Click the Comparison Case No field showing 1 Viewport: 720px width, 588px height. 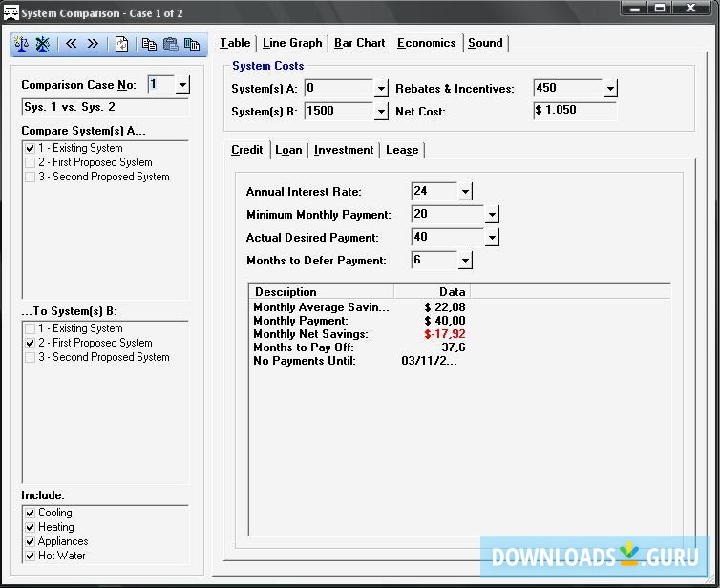pyautogui.click(x=161, y=85)
